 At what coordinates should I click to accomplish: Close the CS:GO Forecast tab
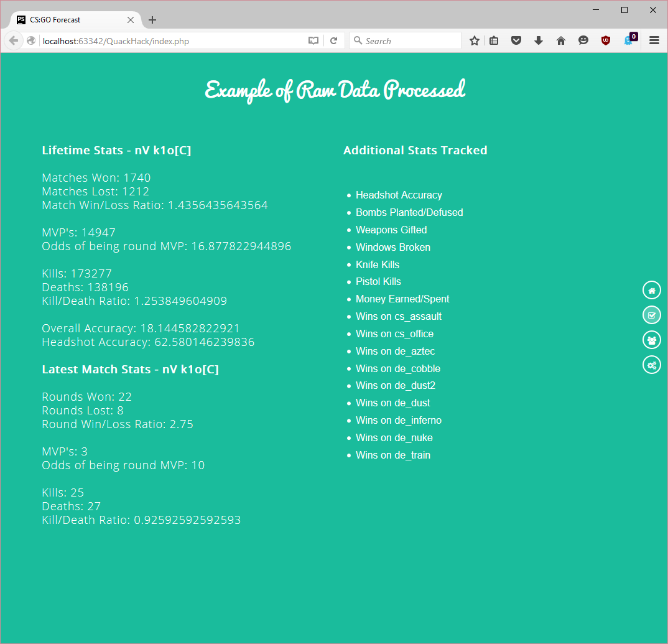131,20
